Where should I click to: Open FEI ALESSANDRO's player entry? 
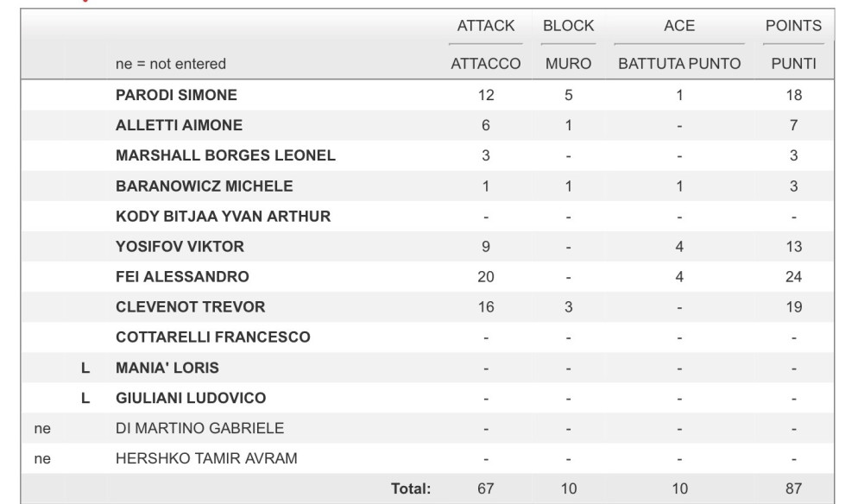182,277
